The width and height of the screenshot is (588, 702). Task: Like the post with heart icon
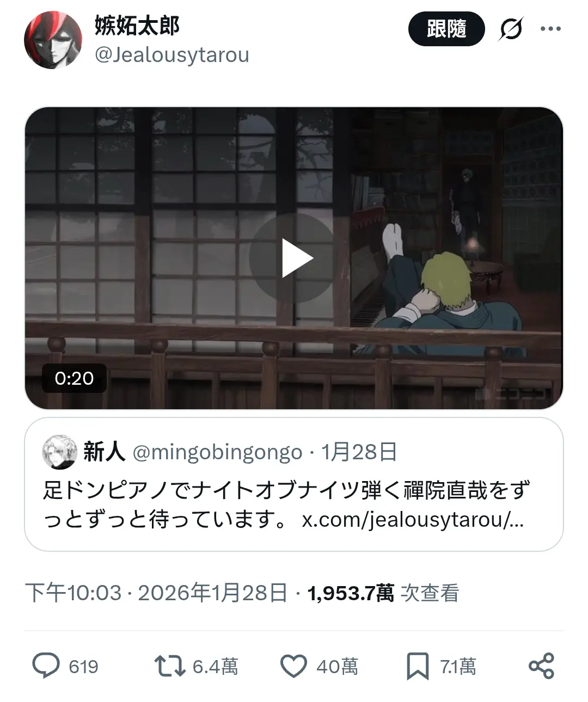tap(293, 666)
